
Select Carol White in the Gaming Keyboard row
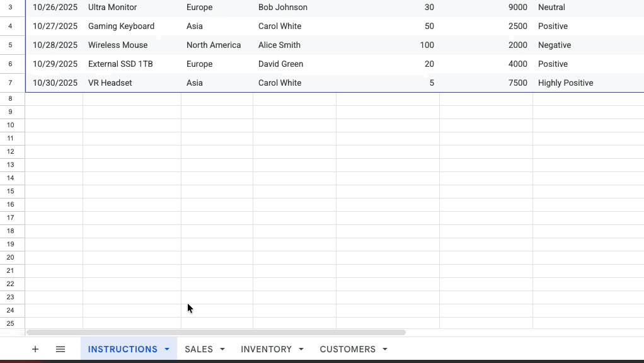tap(294, 26)
